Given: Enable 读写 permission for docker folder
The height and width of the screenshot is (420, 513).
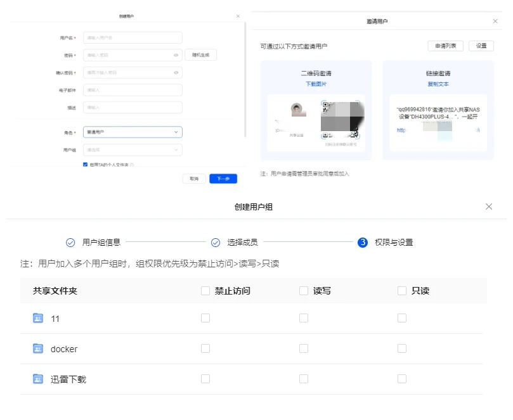Looking at the screenshot, I should point(304,348).
